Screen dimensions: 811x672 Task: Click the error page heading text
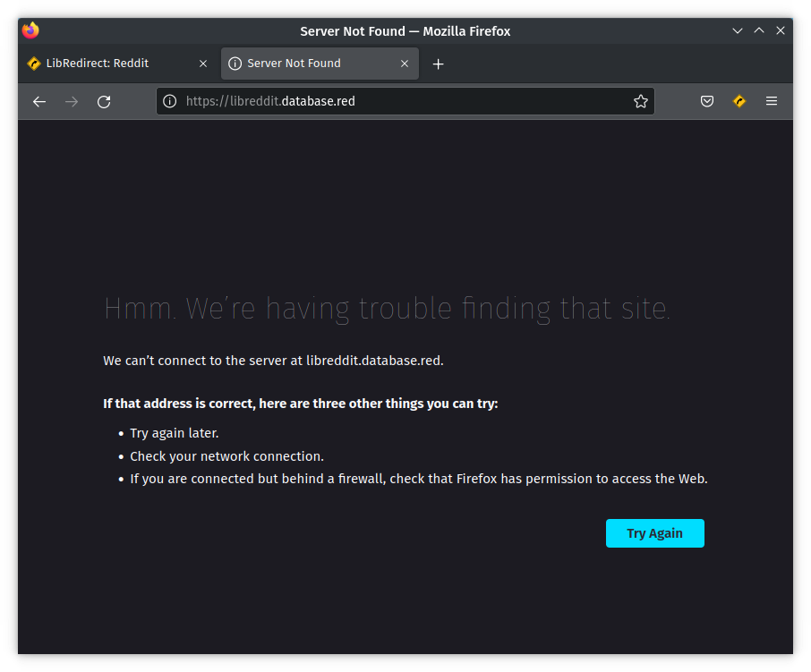tap(387, 308)
